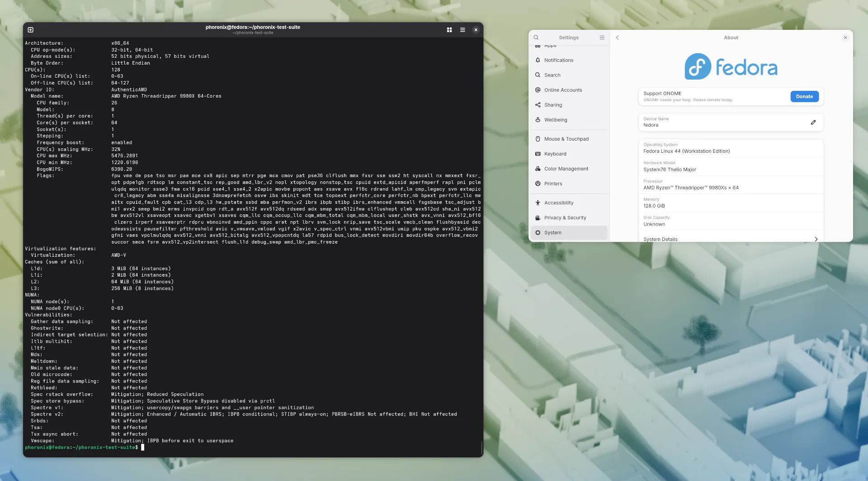Image resolution: width=868 pixels, height=481 pixels.
Task: Open the Settings main menu
Action: (602, 38)
